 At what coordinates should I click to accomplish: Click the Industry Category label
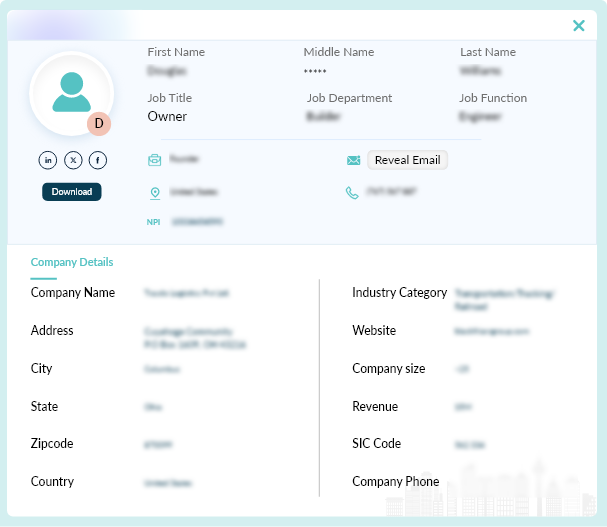pyautogui.click(x=399, y=293)
